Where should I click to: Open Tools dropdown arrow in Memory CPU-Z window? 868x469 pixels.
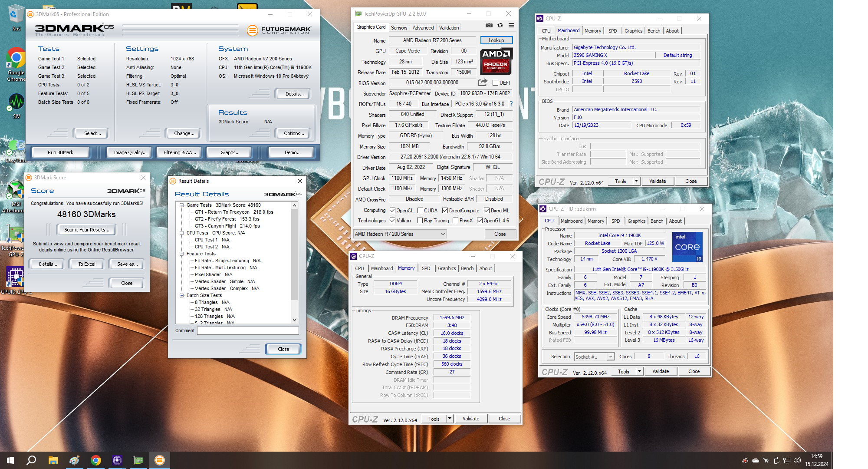click(x=450, y=419)
